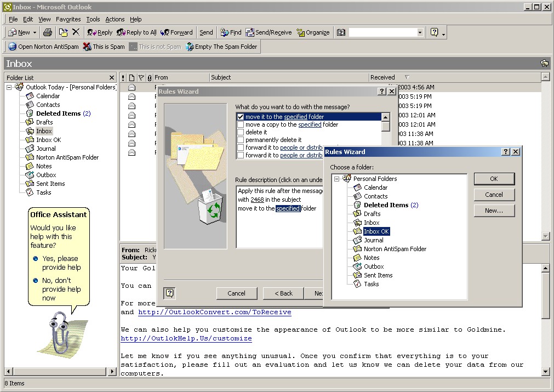Select Inbox OK in the left Folder List
Viewport: 554px width, 392px height.
click(48, 140)
